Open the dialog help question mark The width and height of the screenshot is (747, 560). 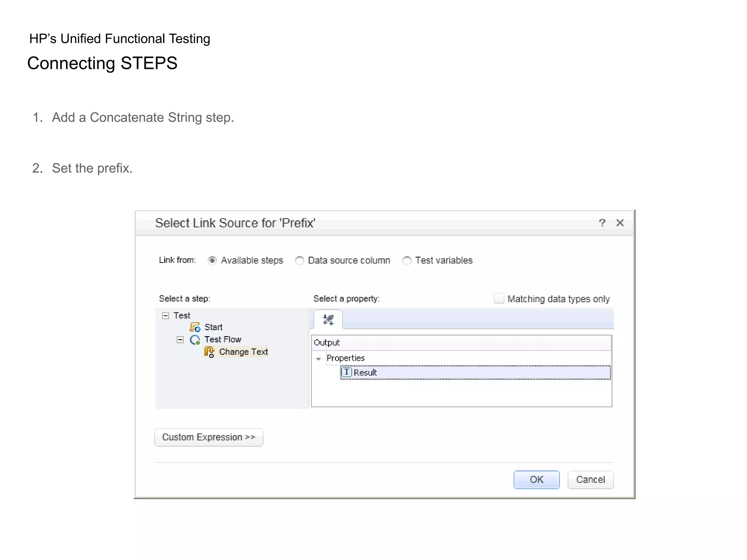[602, 223]
